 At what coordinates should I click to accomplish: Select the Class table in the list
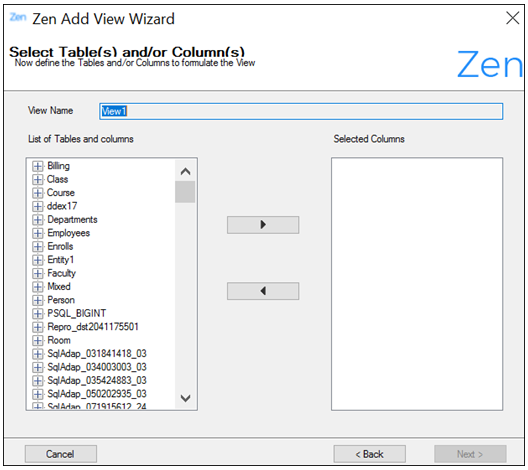click(x=58, y=179)
